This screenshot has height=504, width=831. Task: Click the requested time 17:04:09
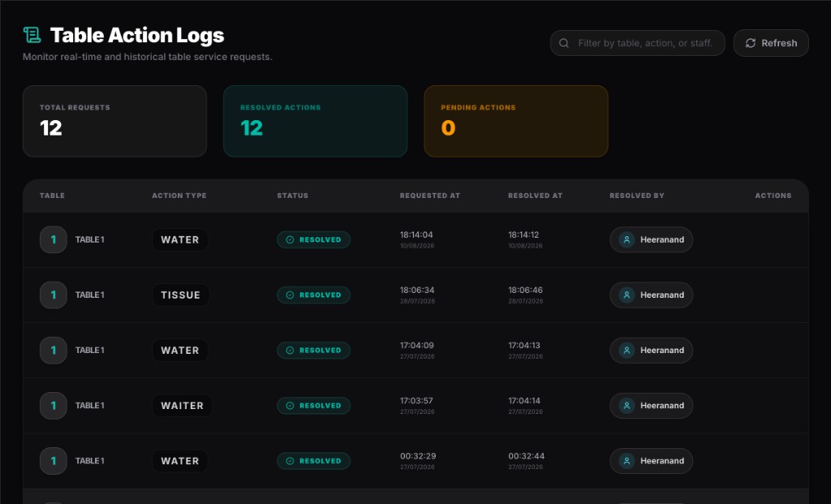[416, 346]
